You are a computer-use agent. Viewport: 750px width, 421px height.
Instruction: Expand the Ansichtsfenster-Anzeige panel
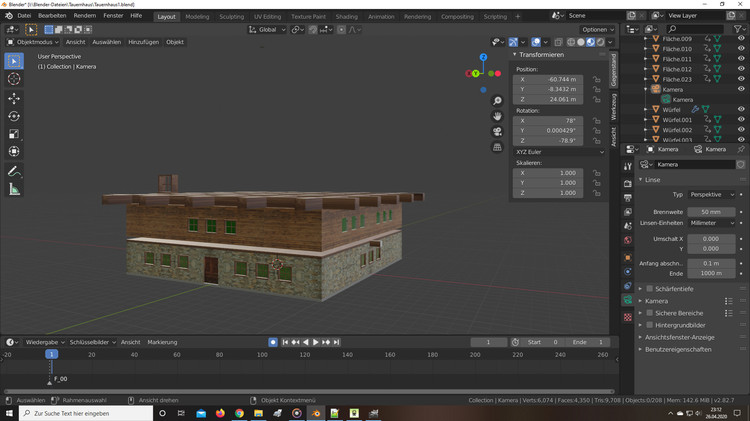coord(680,337)
